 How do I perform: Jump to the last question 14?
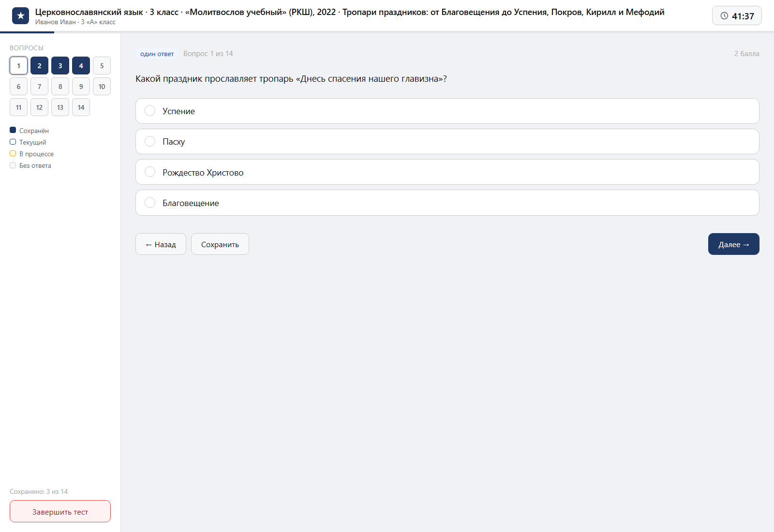(x=81, y=107)
